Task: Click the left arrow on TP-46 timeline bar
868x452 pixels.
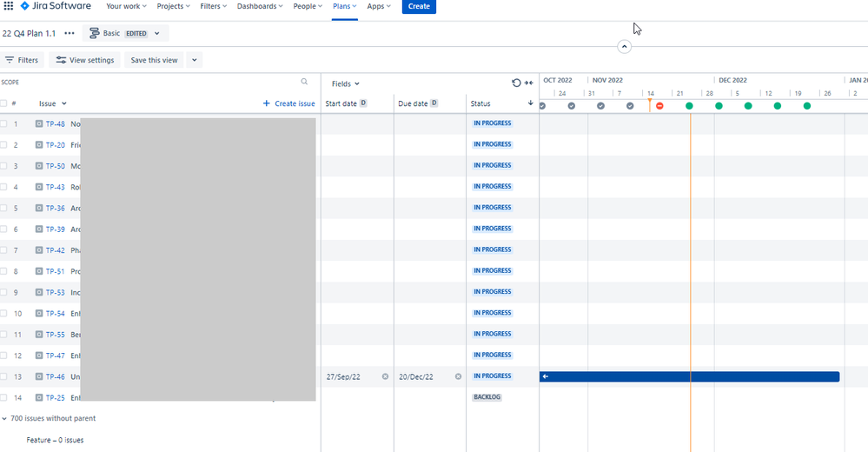Action: click(546, 376)
